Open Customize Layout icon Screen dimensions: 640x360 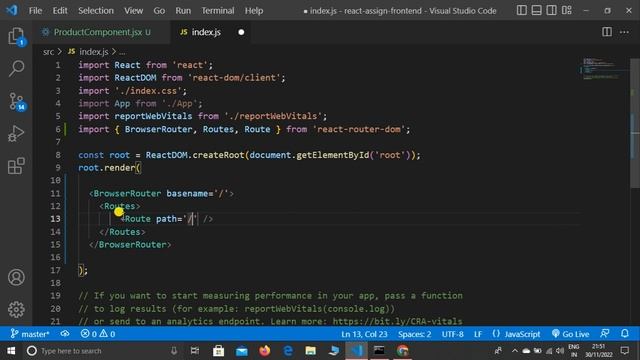pos(567,10)
